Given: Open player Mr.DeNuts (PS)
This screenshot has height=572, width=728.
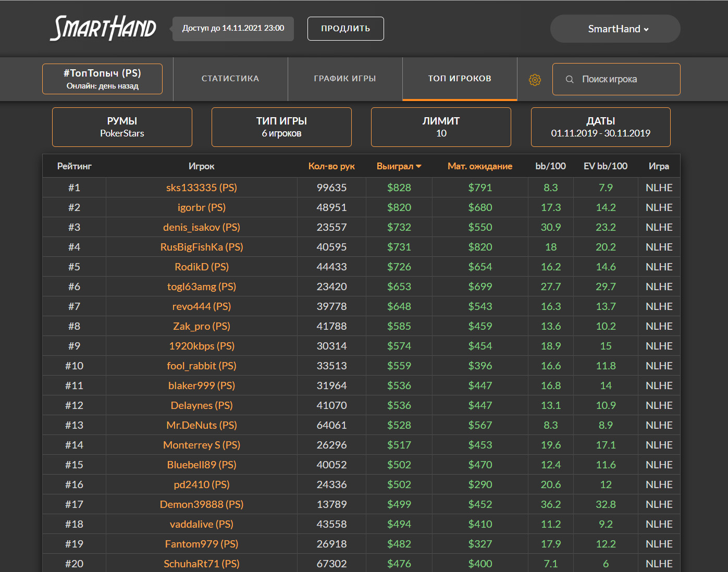Looking at the screenshot, I should (x=202, y=425).
